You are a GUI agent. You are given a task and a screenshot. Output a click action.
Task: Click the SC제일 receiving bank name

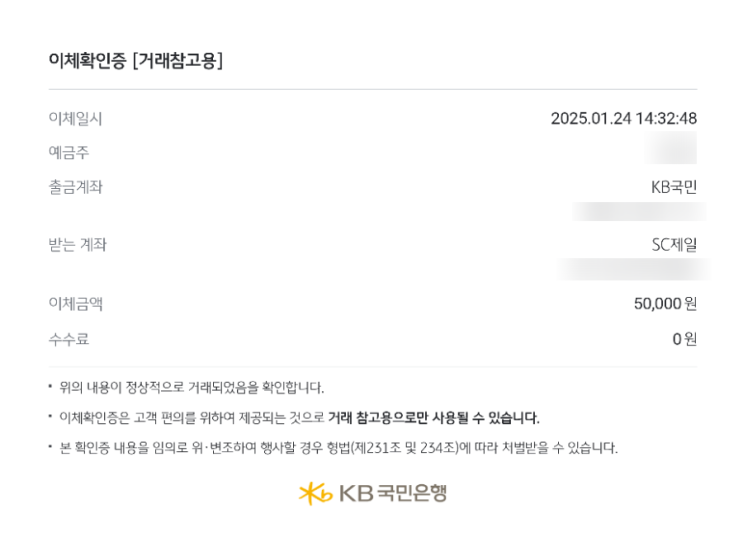673,245
